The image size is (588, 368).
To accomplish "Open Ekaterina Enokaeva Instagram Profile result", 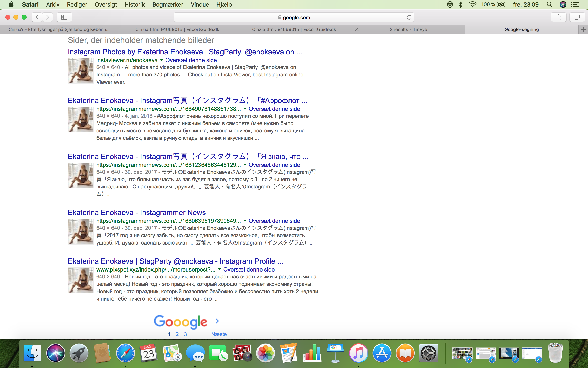I will click(175, 261).
